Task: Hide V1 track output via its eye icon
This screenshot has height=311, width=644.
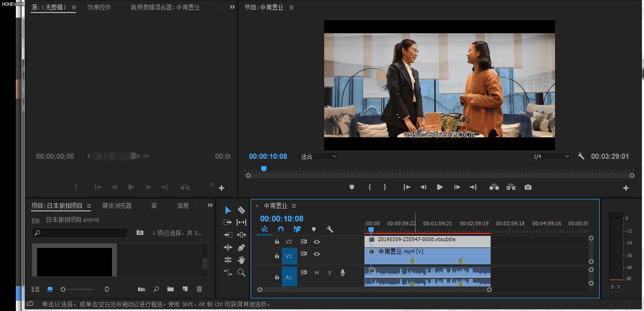Action: 316,254
